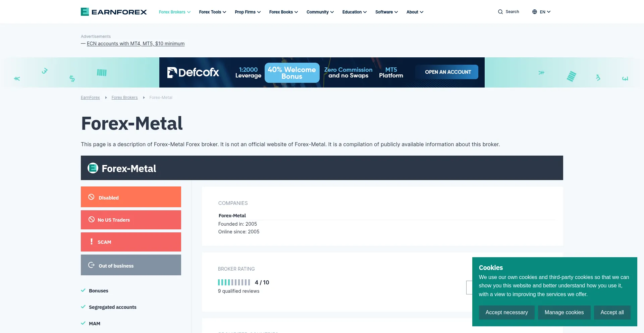Click the 1:2000 Leverage banner text
The height and width of the screenshot is (333, 644).
[x=248, y=72]
